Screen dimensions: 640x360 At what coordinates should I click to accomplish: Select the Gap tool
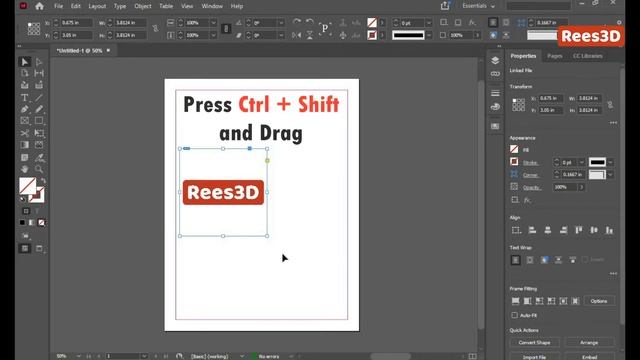click(39, 73)
